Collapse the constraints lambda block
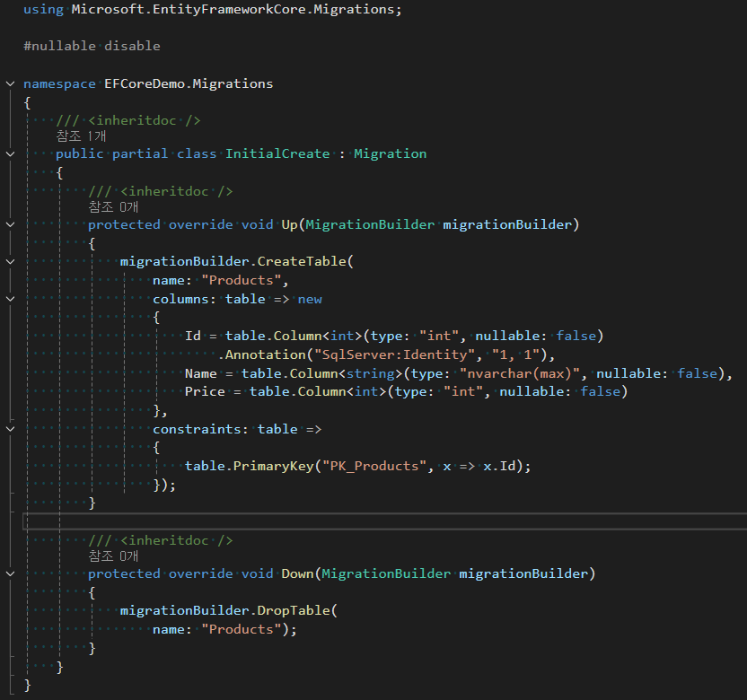 pos(10,429)
